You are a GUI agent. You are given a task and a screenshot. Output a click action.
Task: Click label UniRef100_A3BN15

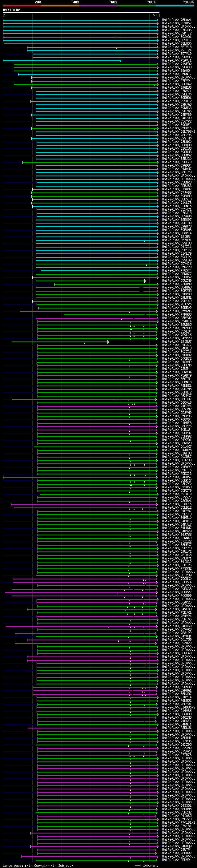[177, 206]
